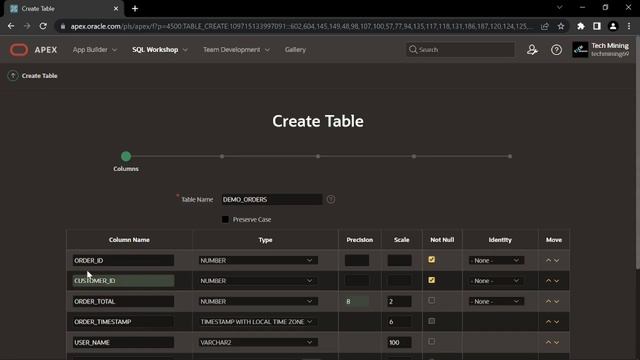
Task: Open Identity dropdown for ORDER_TOTAL
Action: pos(496,301)
